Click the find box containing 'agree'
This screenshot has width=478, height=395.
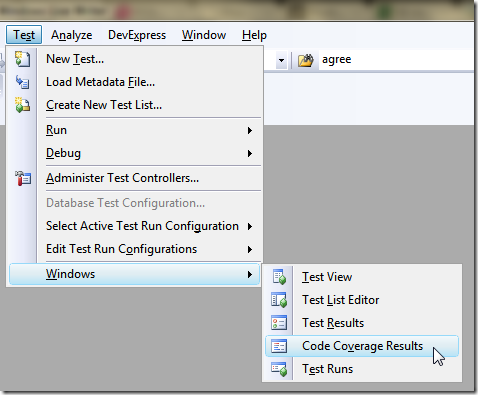click(x=396, y=60)
